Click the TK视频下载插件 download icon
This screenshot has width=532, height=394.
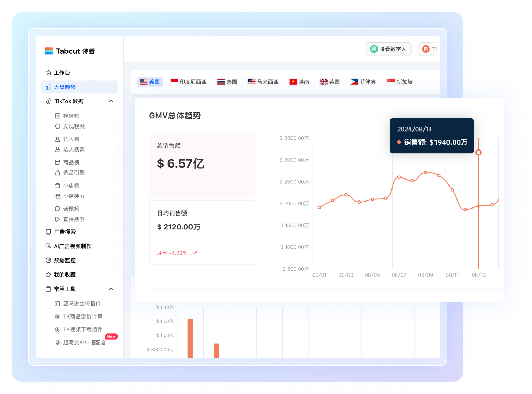58,329
